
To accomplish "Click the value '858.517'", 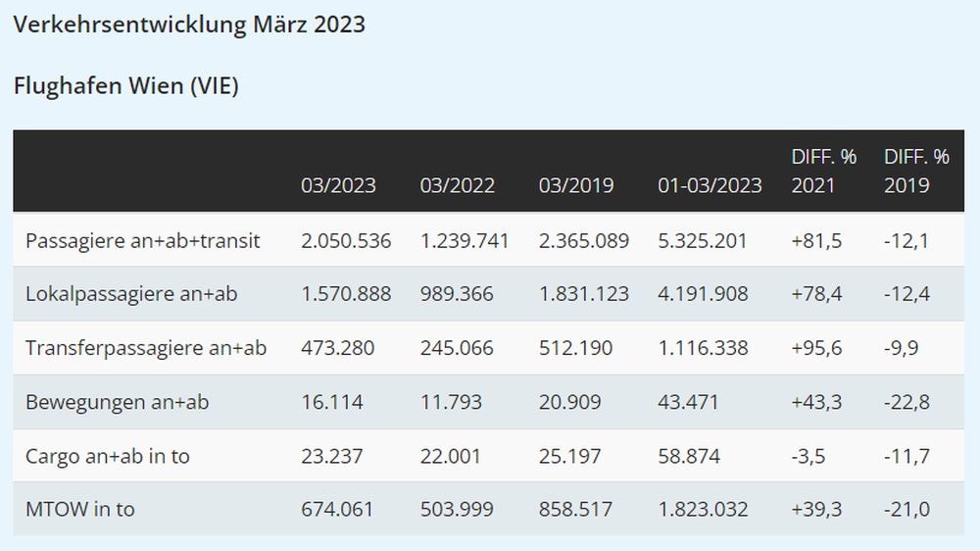I will pos(575,509).
